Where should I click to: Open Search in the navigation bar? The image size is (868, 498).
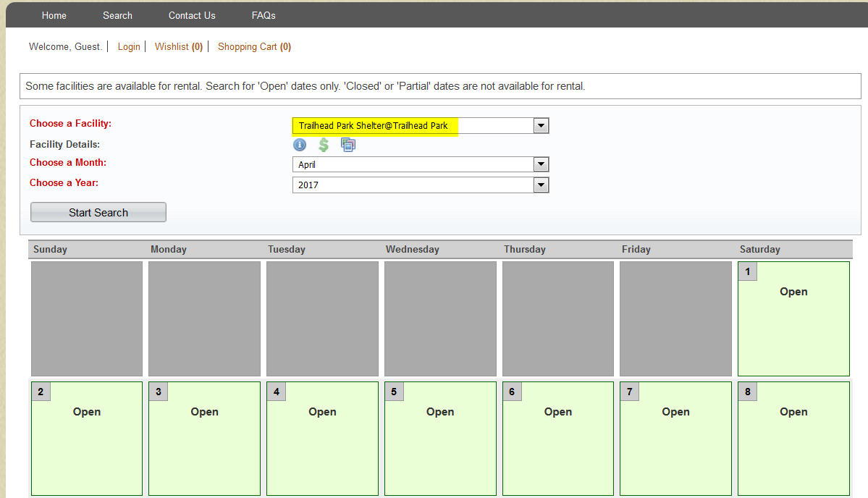click(117, 15)
